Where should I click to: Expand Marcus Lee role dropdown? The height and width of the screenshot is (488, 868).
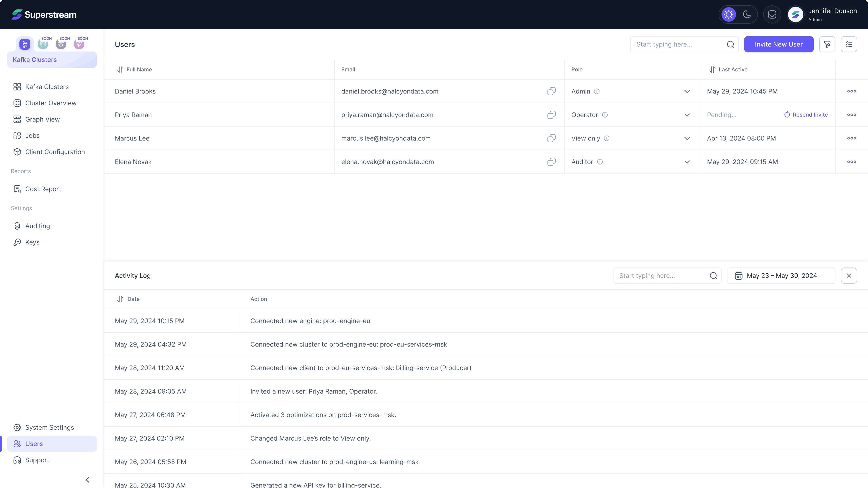[687, 138]
